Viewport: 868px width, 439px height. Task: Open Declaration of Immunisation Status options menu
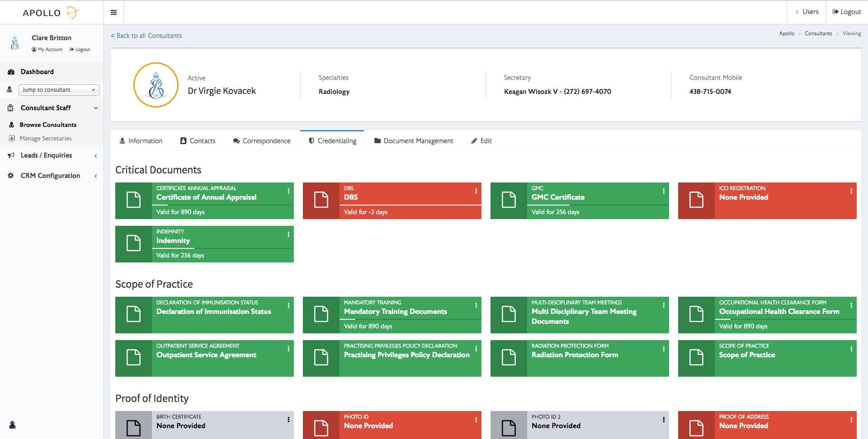(x=288, y=305)
